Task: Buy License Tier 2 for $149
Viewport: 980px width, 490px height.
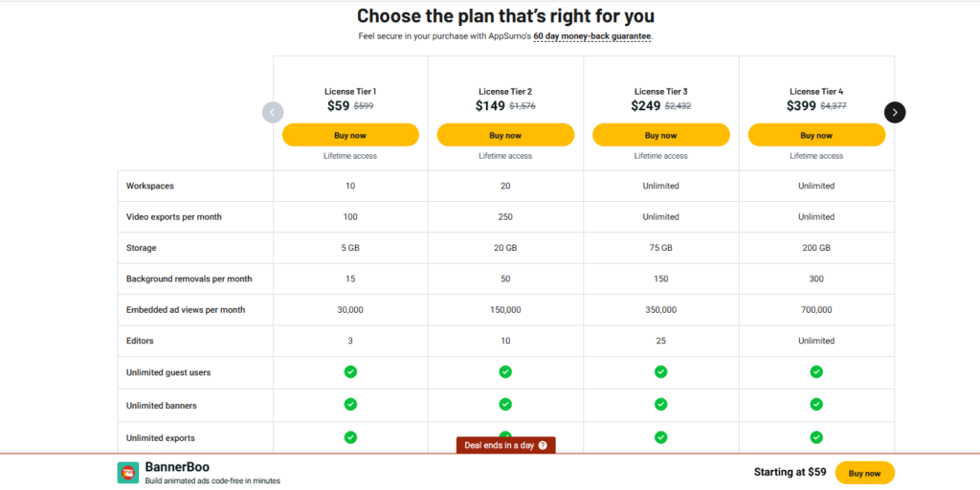Action: [505, 135]
